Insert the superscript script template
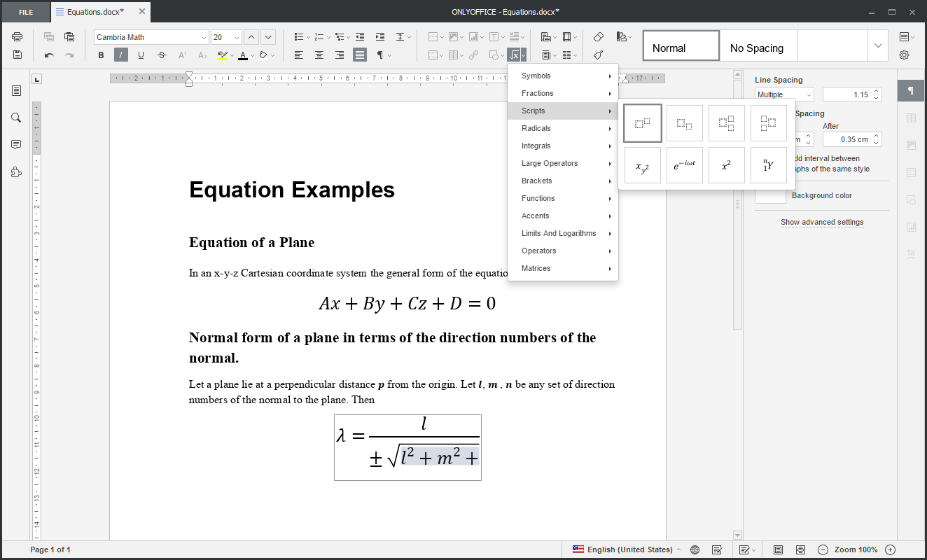The image size is (927, 560). [x=643, y=123]
